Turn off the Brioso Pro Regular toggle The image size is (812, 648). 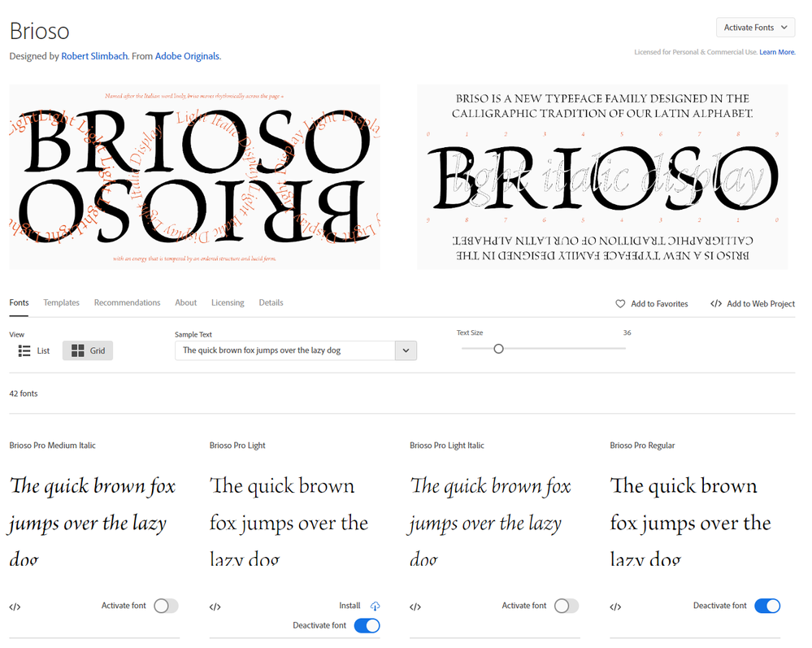[766, 606]
